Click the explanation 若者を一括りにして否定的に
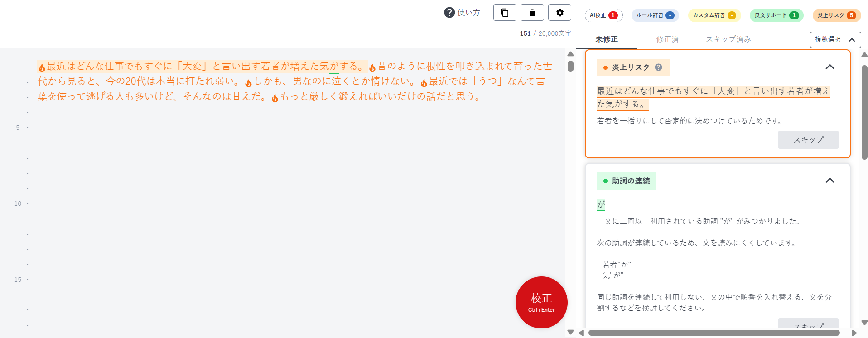The width and height of the screenshot is (868, 338). (x=690, y=121)
